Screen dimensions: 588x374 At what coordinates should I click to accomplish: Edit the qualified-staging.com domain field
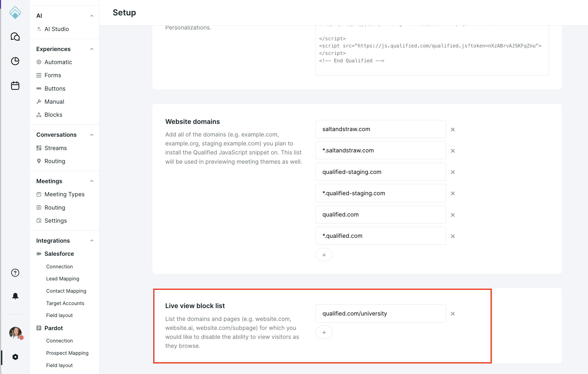[x=381, y=172]
